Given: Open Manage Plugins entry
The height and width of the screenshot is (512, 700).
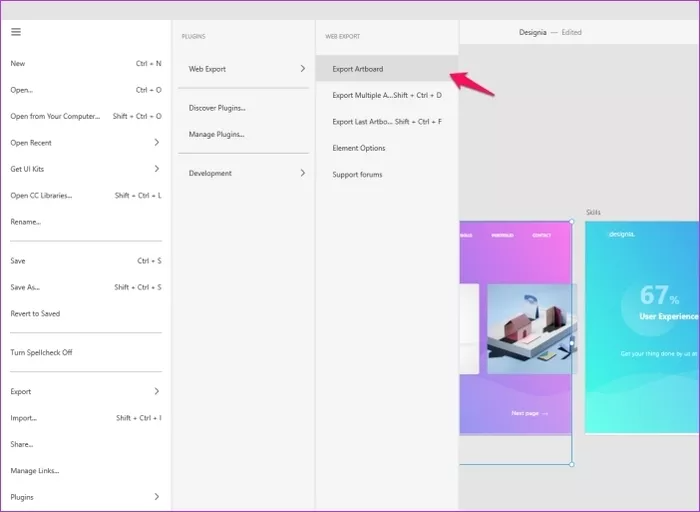Looking at the screenshot, I should pyautogui.click(x=216, y=134).
